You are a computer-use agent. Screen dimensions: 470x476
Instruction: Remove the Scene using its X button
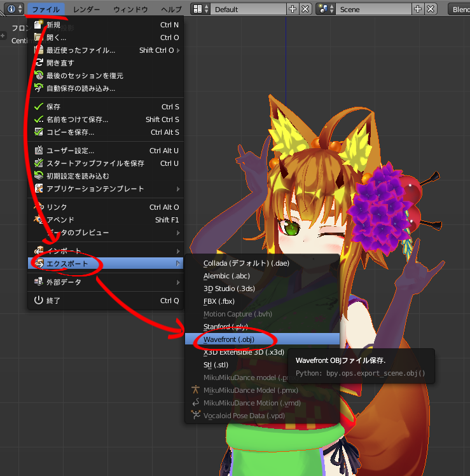(431, 9)
